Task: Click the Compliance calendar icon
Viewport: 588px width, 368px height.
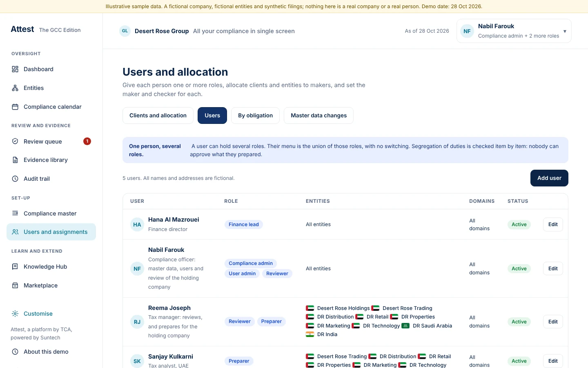Action: click(15, 107)
